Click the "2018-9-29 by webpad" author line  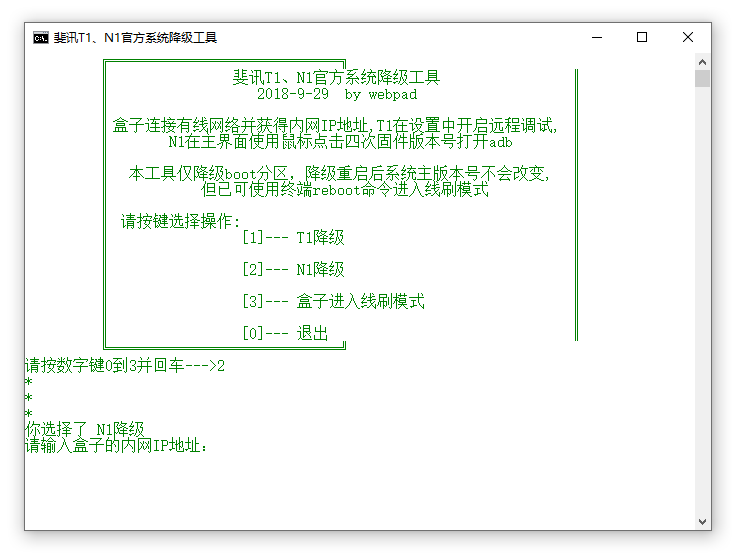coord(337,94)
